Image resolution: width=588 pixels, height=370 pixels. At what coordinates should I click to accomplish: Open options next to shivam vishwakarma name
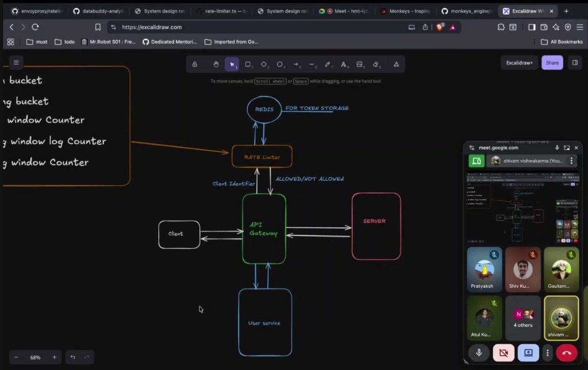571,161
